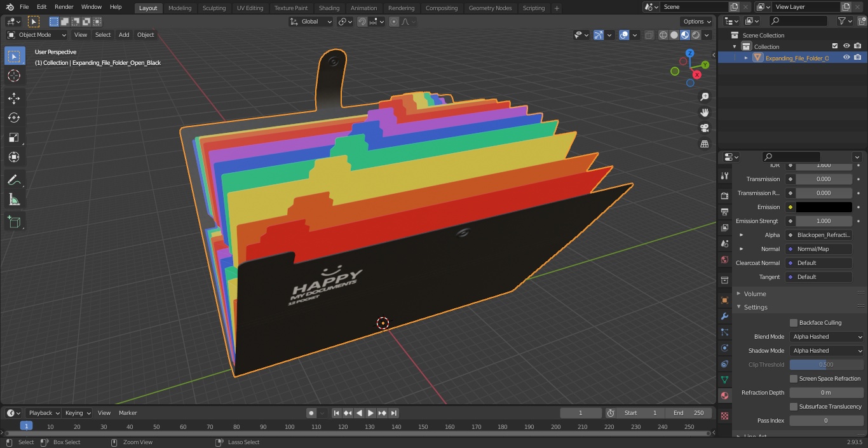The image size is (868, 448).
Task: Select the Measure tool
Action: (x=14, y=200)
